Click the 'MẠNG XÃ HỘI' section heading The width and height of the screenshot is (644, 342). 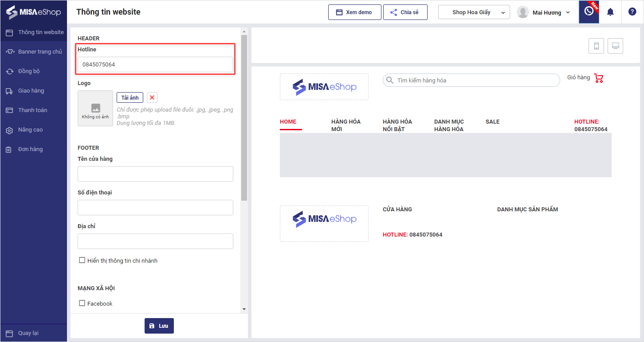click(x=96, y=288)
